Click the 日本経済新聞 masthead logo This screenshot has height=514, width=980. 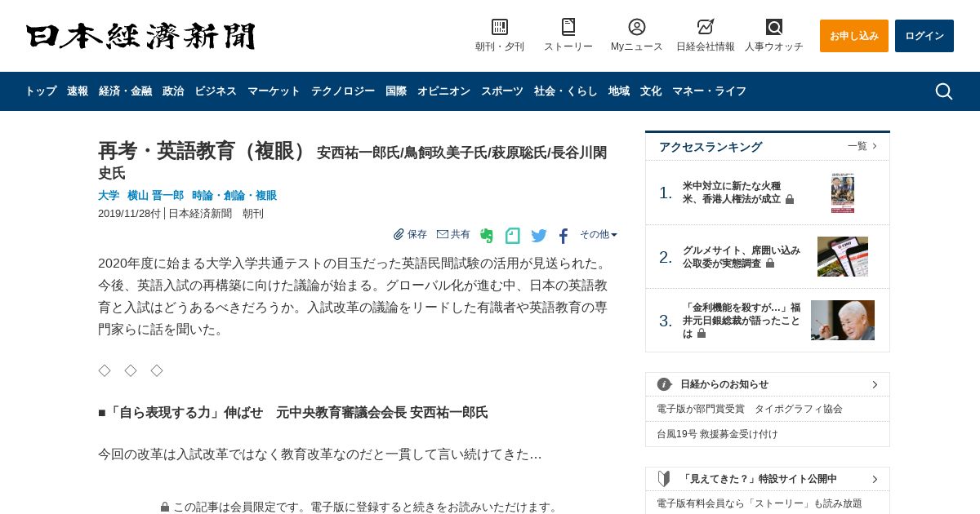[x=140, y=36]
